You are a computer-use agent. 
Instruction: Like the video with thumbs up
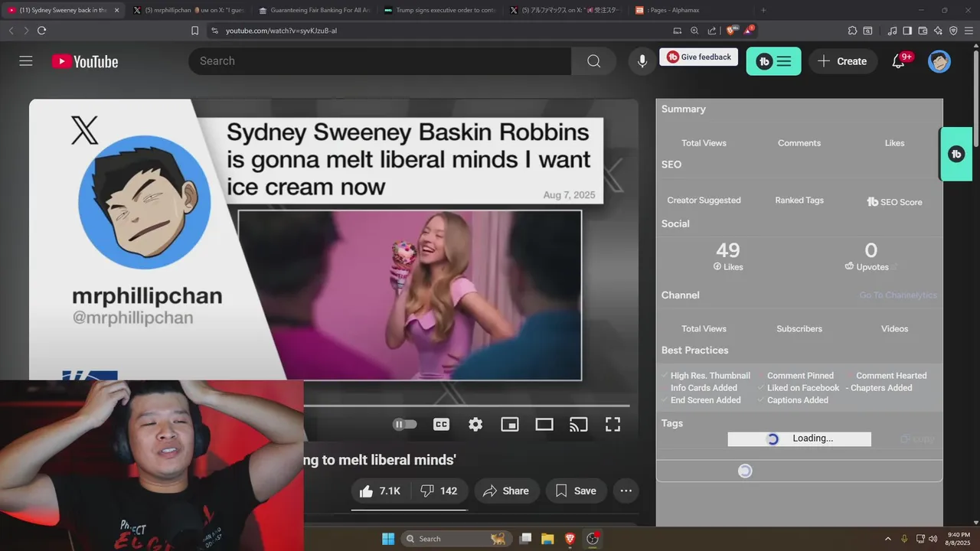coord(381,491)
